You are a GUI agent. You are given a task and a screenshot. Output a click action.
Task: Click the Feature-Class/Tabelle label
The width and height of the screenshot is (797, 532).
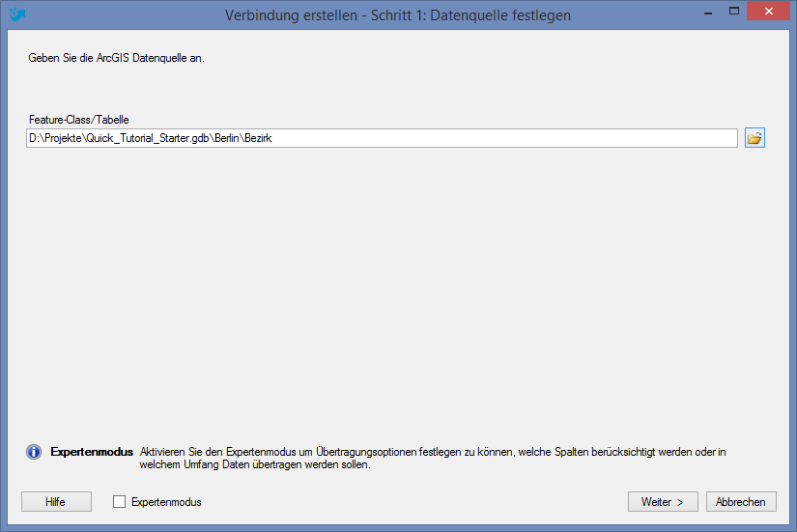click(x=79, y=120)
